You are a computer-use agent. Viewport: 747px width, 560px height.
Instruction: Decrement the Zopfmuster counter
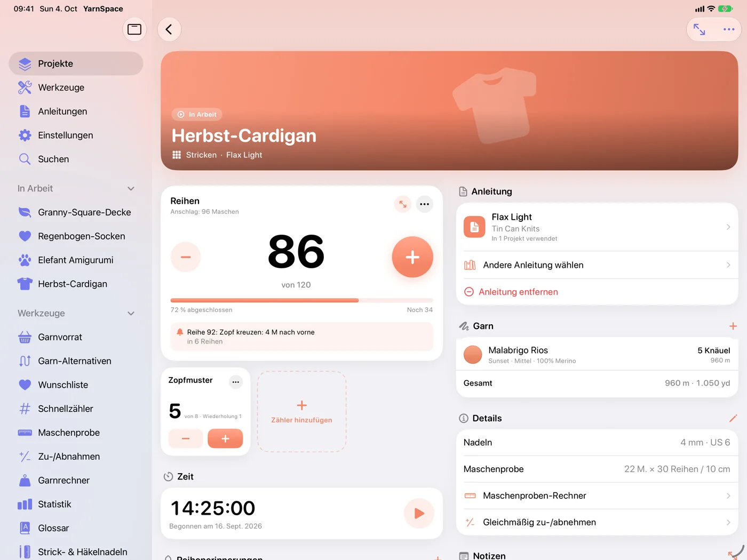point(186,438)
